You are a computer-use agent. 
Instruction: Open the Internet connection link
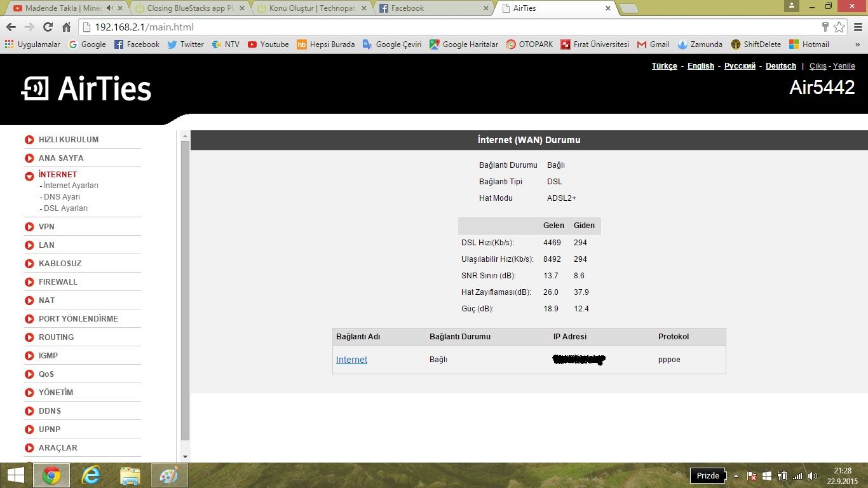tap(351, 360)
